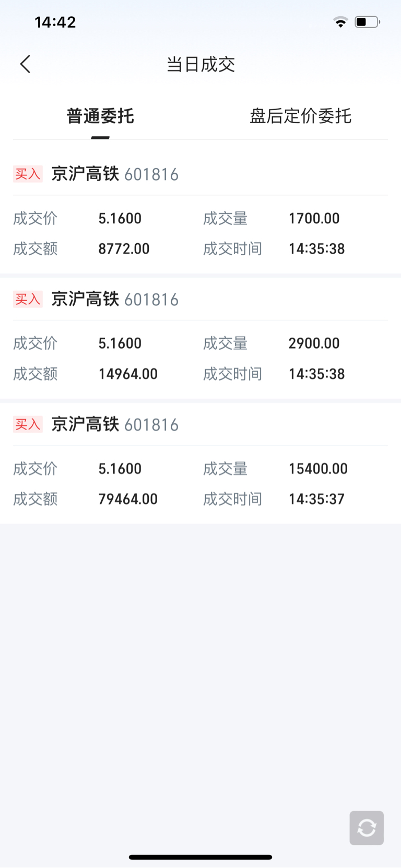The height and width of the screenshot is (868, 401).
Task: Tap the 买入 tag on first trade
Action: (28, 174)
